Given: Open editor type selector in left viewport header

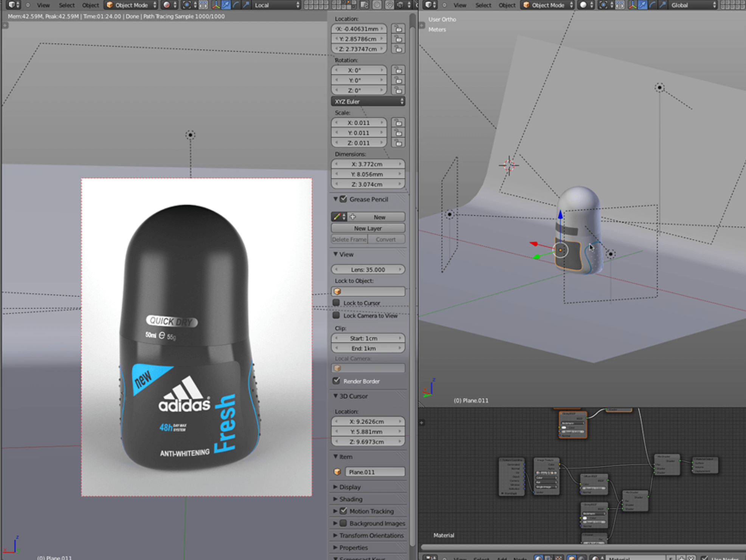Looking at the screenshot, I should (14, 5).
